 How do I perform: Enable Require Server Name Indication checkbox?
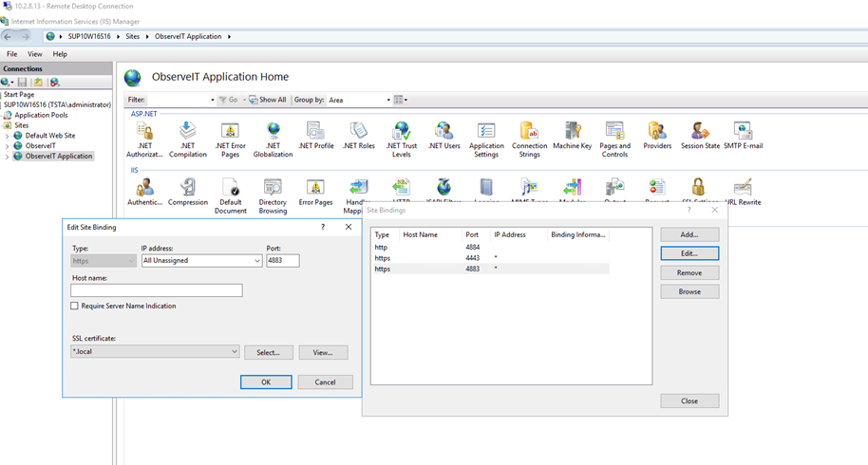pos(75,307)
